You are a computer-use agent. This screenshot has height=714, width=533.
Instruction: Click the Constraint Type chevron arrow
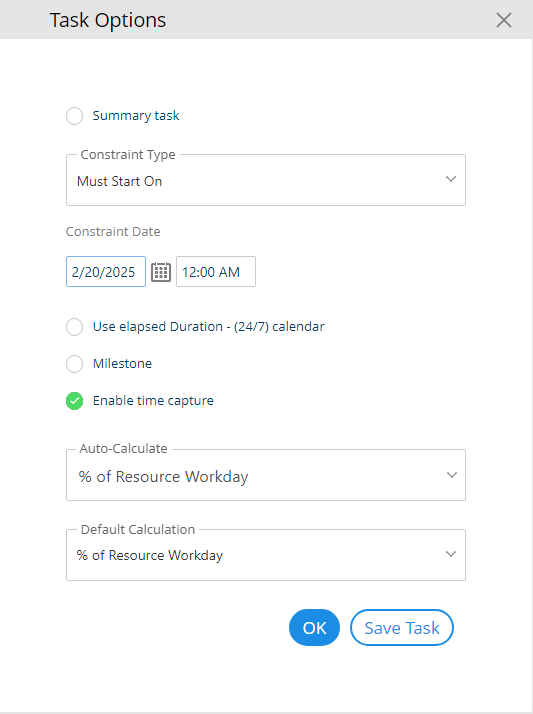(451, 179)
